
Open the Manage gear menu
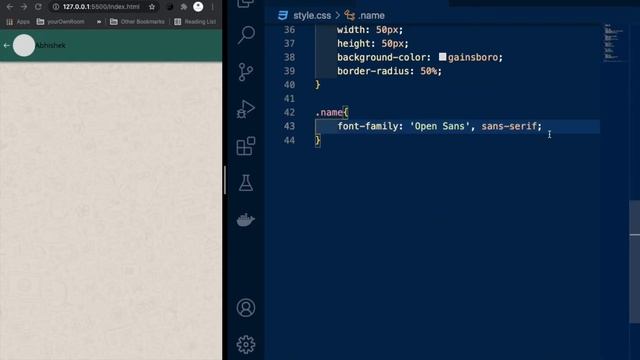246,344
